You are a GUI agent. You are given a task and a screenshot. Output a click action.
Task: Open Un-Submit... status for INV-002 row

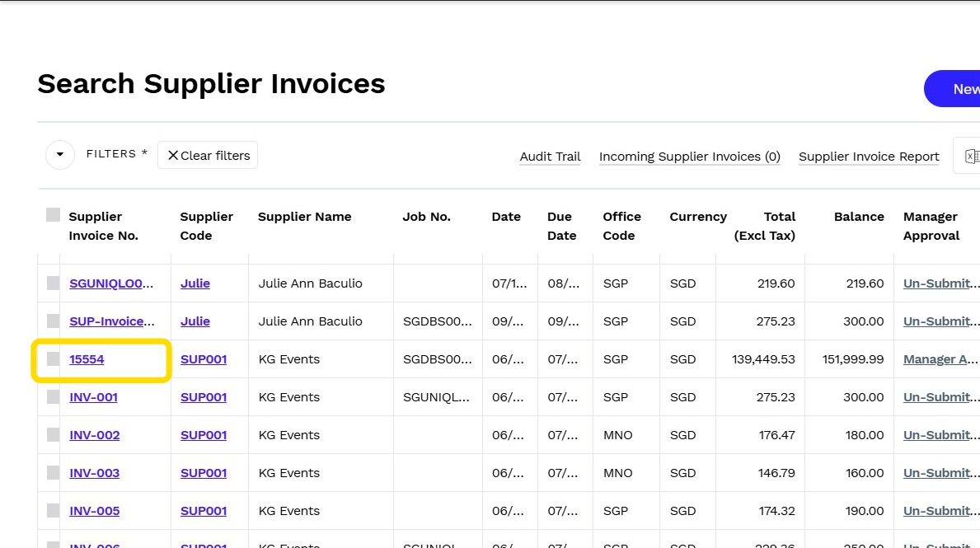point(941,435)
